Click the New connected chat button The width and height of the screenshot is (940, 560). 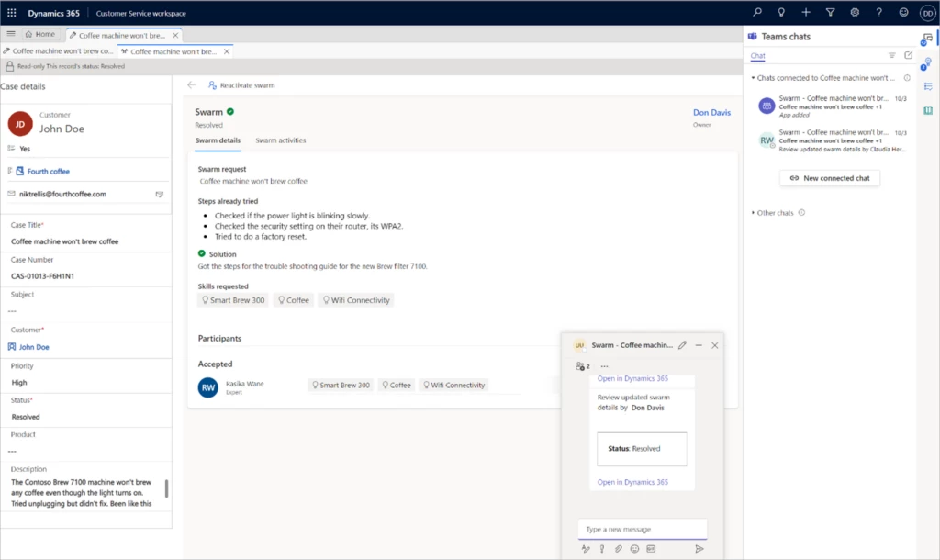(829, 178)
